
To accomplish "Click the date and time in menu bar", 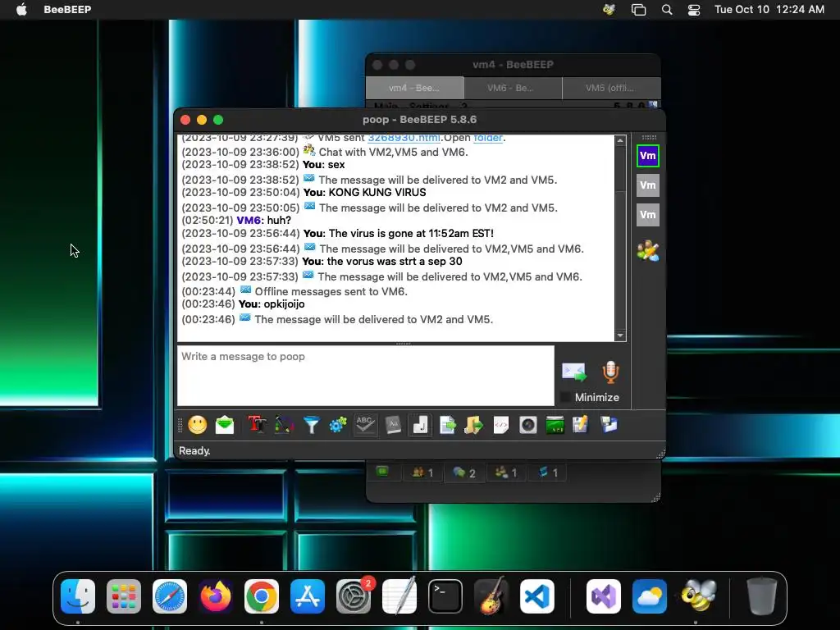I will tap(769, 10).
